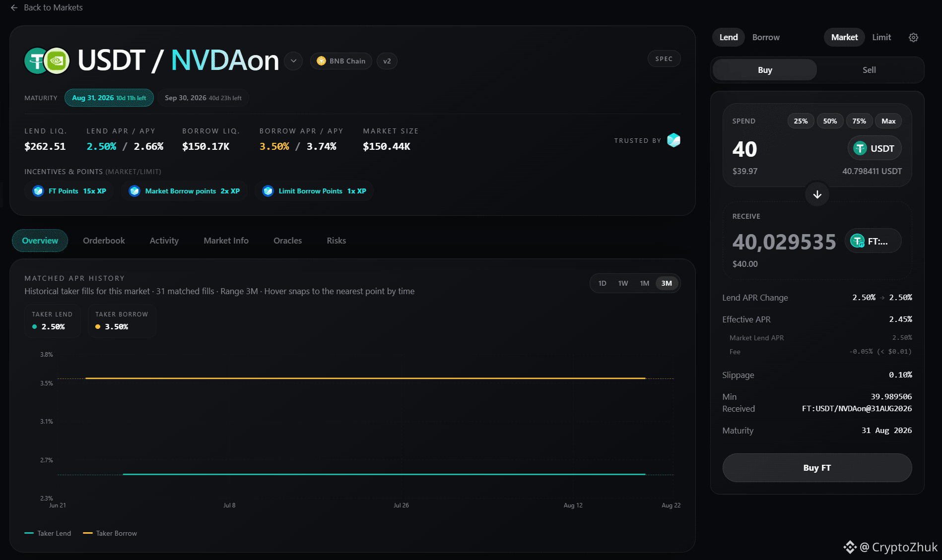Click the Limit Borrow Points 1x XP badge

pyautogui.click(x=314, y=191)
